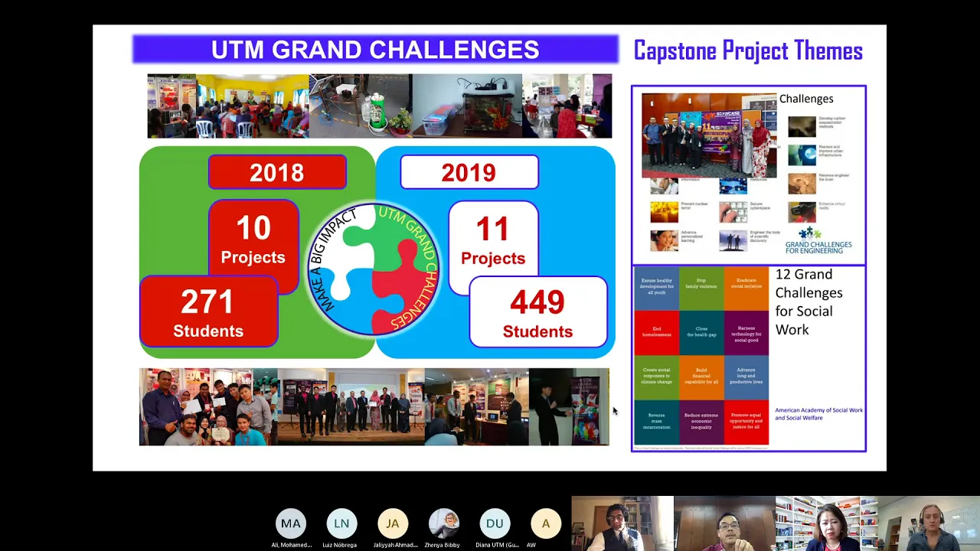Open Zhenya Bibby's profile photo avatar
Image resolution: width=980 pixels, height=551 pixels.
pyautogui.click(x=443, y=523)
